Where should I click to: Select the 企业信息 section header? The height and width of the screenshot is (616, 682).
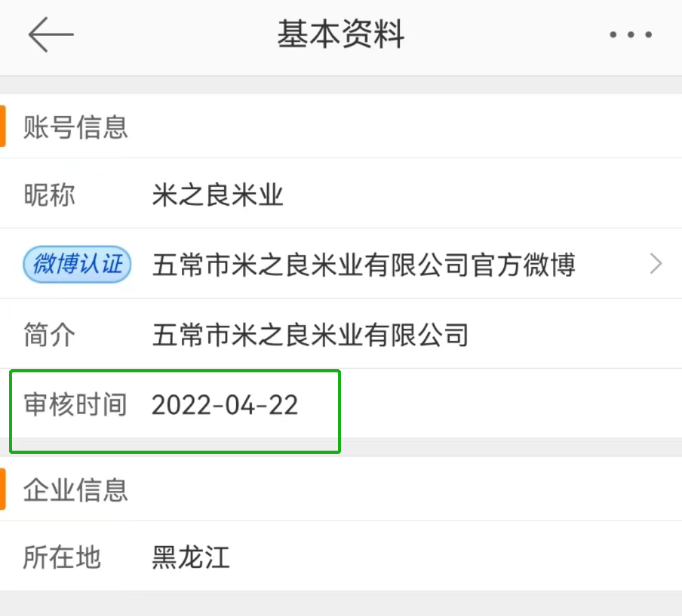(75, 490)
